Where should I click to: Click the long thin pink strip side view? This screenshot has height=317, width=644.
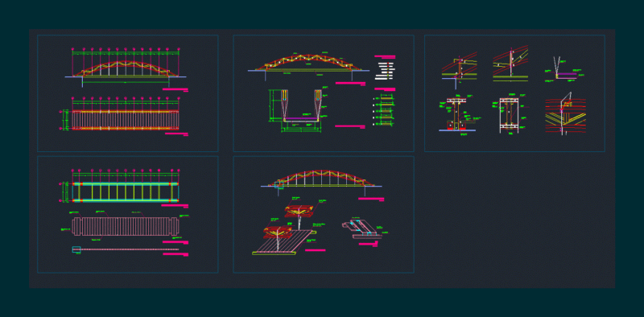(126, 249)
